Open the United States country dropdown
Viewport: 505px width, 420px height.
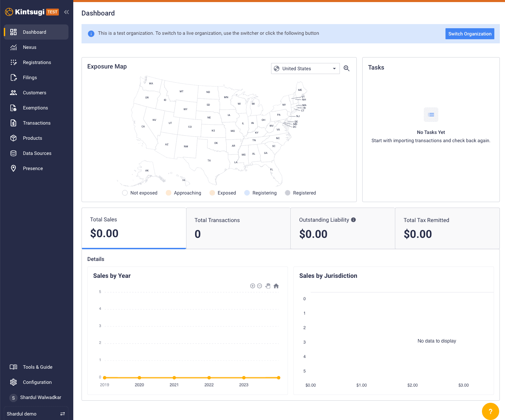tap(305, 69)
